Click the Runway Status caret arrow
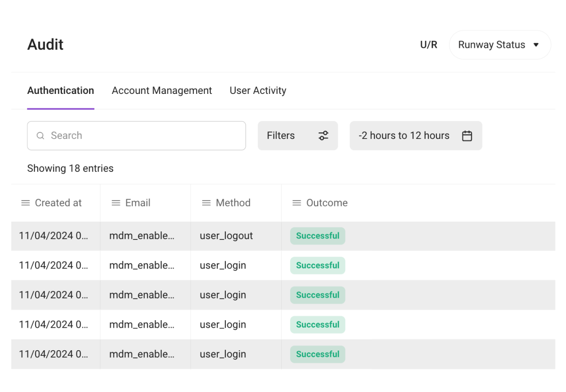The image size is (566, 392). [x=536, y=45]
